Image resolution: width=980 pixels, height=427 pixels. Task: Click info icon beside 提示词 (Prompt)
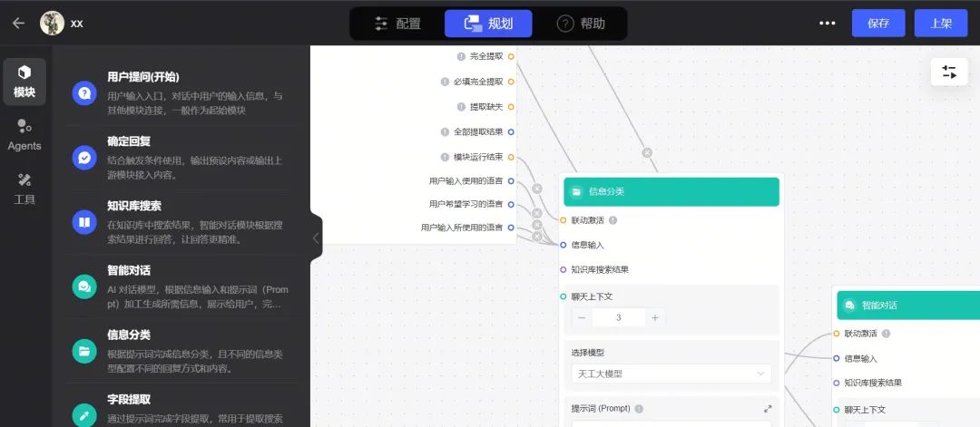[x=639, y=409]
